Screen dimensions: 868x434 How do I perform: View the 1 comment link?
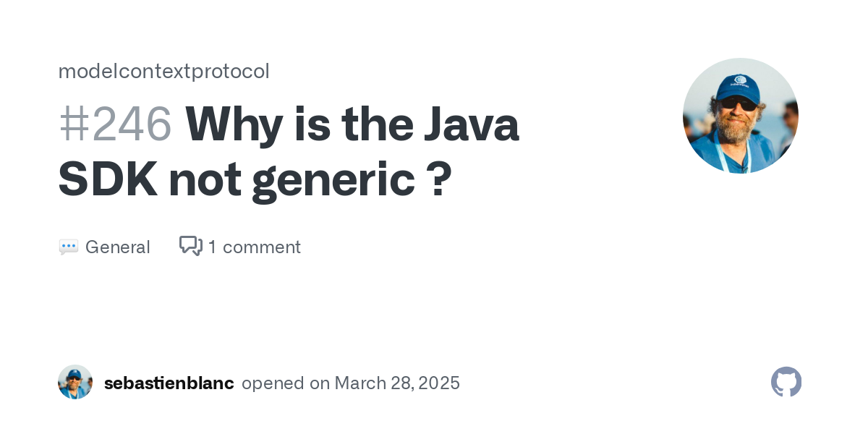[254, 247]
